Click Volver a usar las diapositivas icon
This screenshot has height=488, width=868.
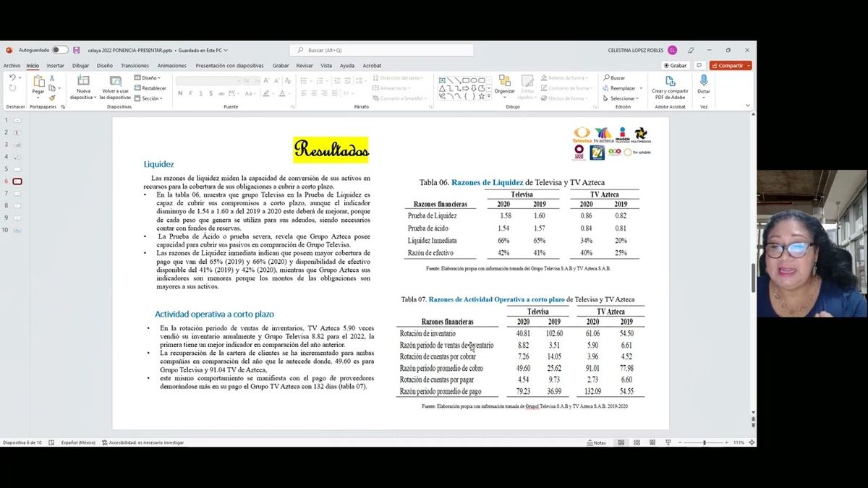coord(116,80)
